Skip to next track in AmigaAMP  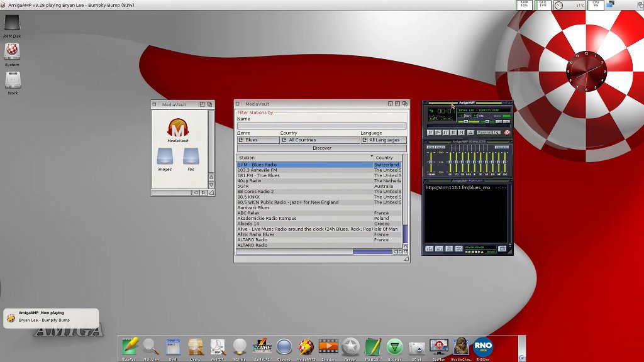461,133
